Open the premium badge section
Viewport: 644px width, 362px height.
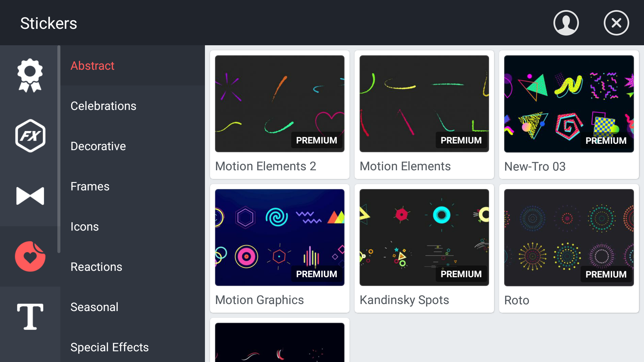pos(30,75)
